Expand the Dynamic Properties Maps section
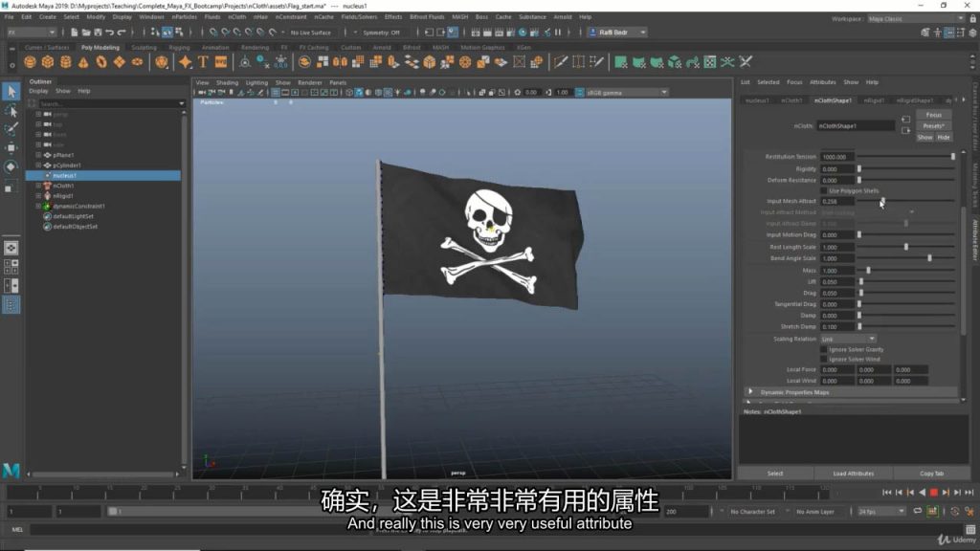 (x=751, y=392)
